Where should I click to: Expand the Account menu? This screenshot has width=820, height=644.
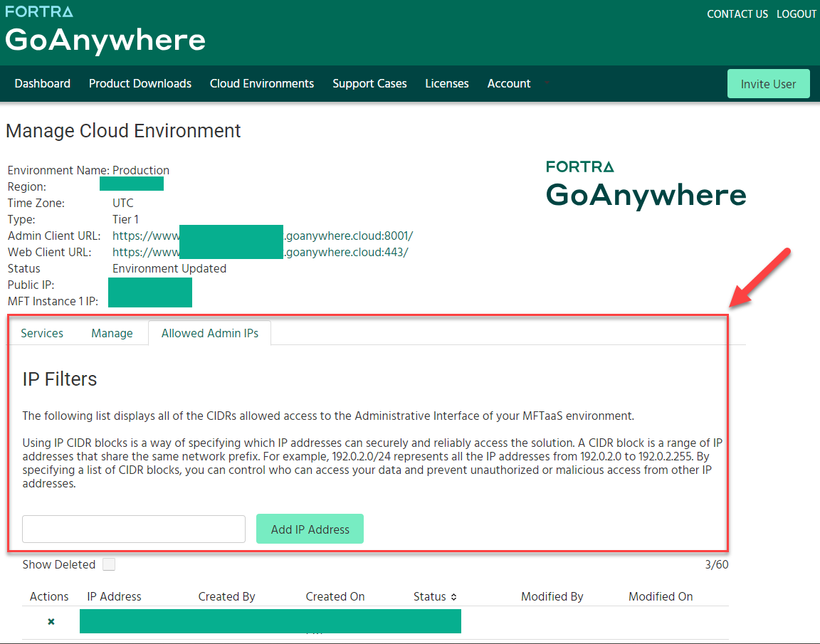pyautogui.click(x=509, y=83)
